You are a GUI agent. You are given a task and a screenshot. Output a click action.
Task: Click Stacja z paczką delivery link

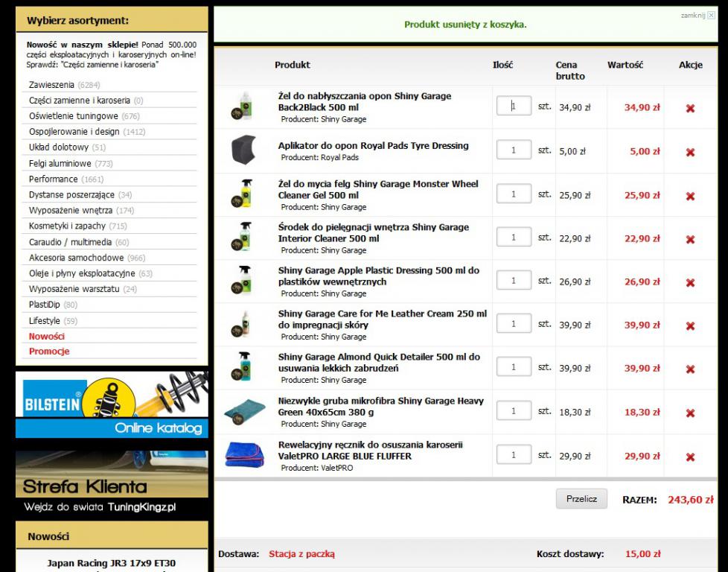pos(301,554)
